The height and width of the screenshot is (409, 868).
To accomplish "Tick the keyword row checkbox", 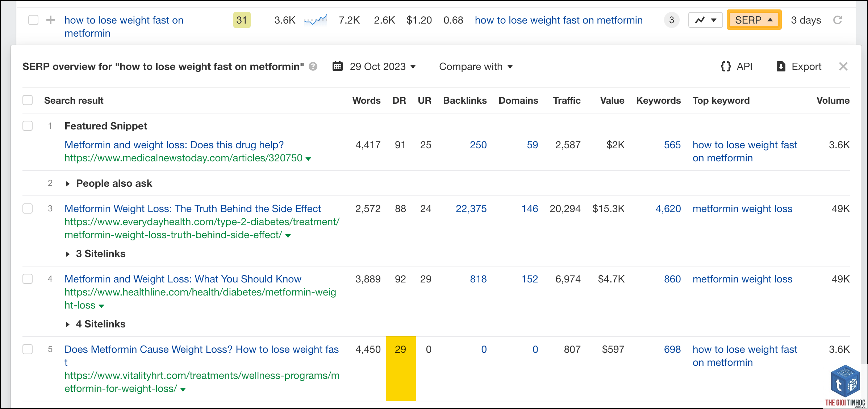I will tap(33, 20).
